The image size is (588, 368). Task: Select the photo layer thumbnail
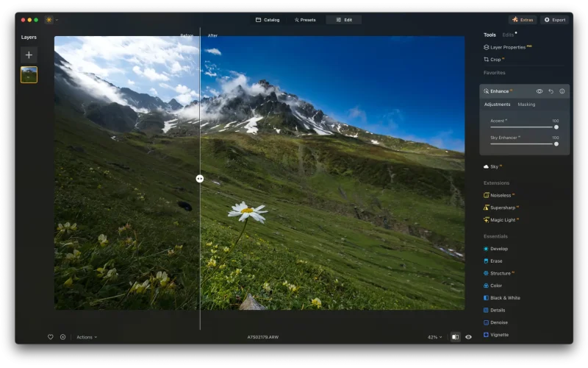29,74
